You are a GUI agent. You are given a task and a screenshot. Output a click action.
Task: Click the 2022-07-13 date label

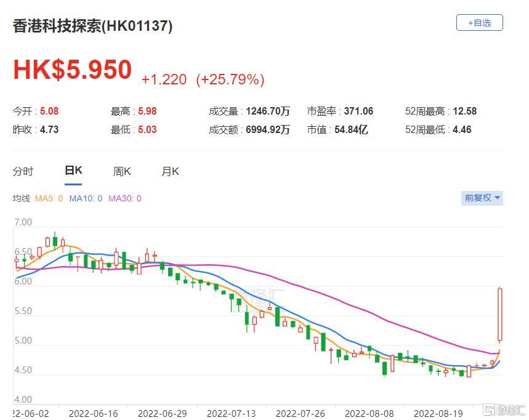point(231,414)
